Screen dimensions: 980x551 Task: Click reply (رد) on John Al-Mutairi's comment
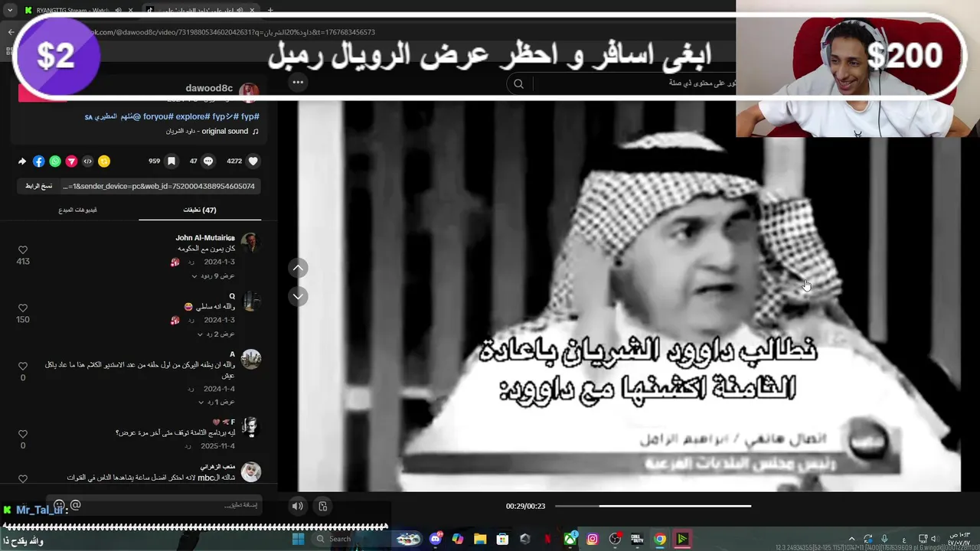click(191, 262)
